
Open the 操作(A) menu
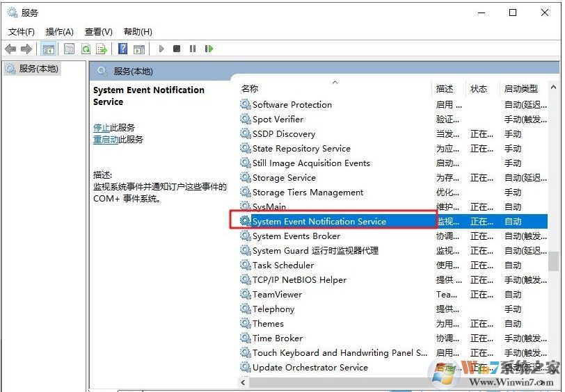pos(59,32)
